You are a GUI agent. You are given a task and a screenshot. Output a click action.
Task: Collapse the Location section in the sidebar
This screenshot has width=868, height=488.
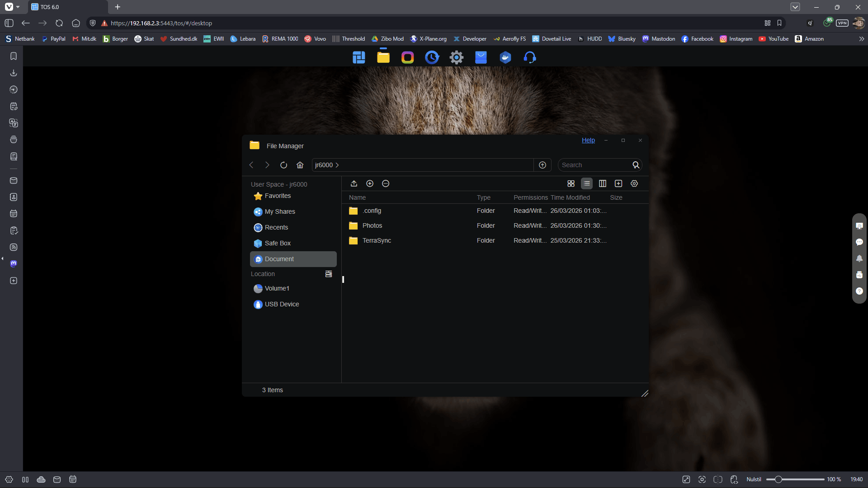point(329,274)
